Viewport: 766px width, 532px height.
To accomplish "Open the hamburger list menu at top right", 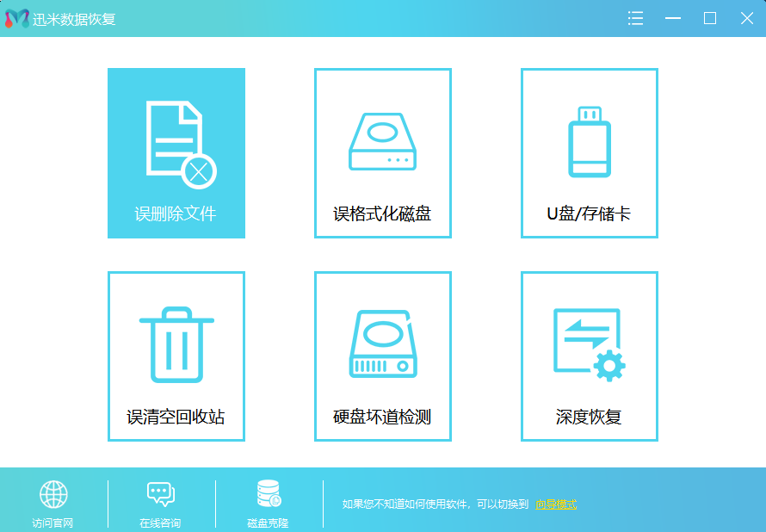I will [635, 17].
